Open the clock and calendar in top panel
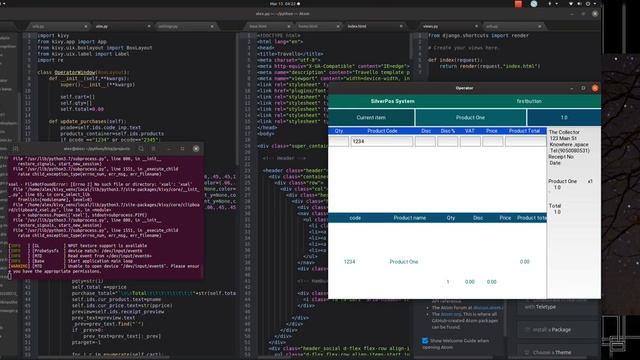The height and width of the screenshot is (360, 640). pos(284,4)
